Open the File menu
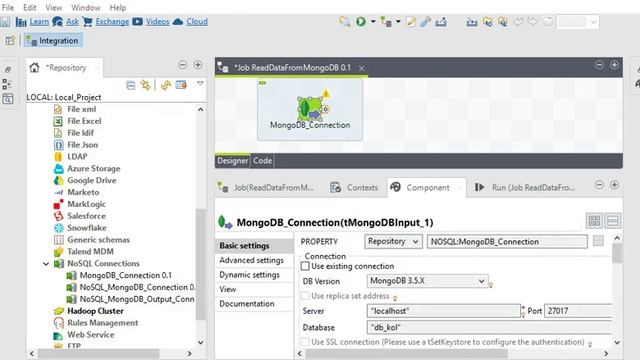Viewport: 640px width, 360px height. [x=8, y=7]
